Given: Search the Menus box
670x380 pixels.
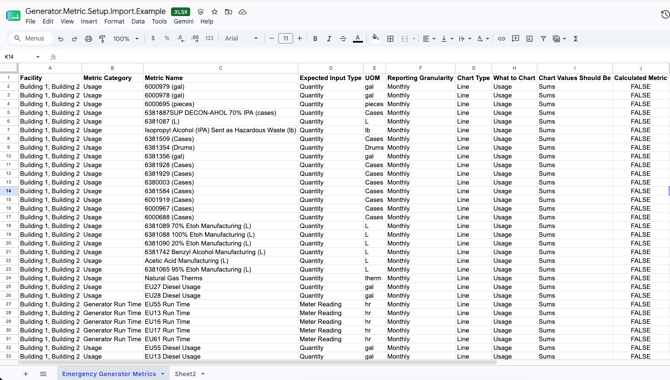Looking at the screenshot, I should coord(31,38).
